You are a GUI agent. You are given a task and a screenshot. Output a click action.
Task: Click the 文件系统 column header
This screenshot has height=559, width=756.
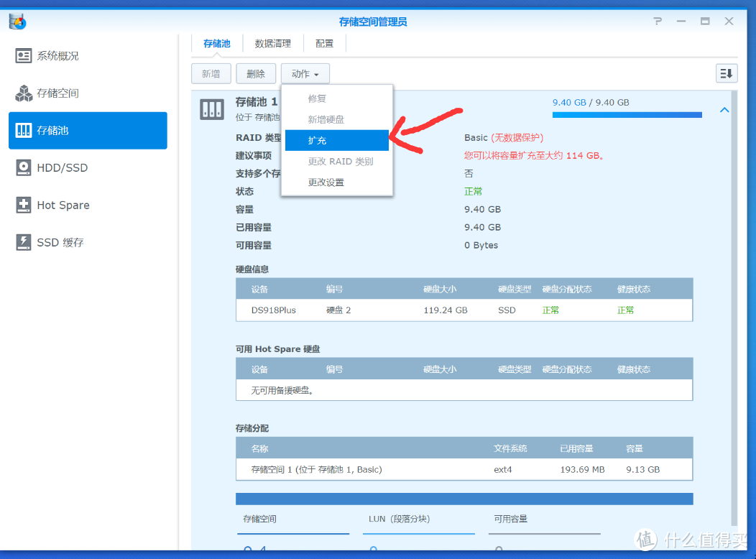tap(510, 448)
